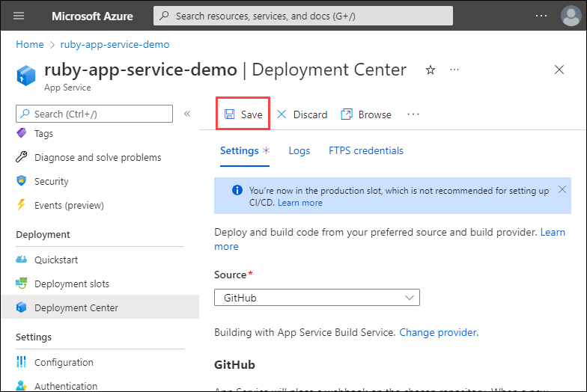Close the Deployment Center blade

coord(559,70)
